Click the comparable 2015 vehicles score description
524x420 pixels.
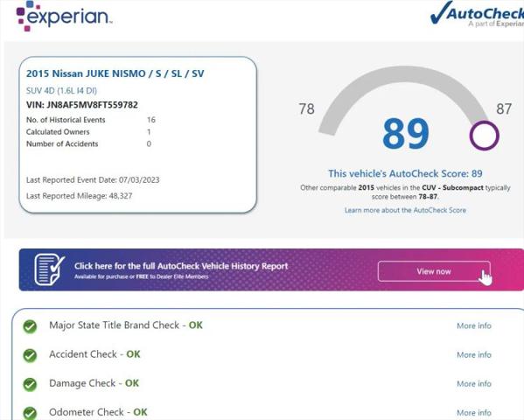tap(405, 192)
